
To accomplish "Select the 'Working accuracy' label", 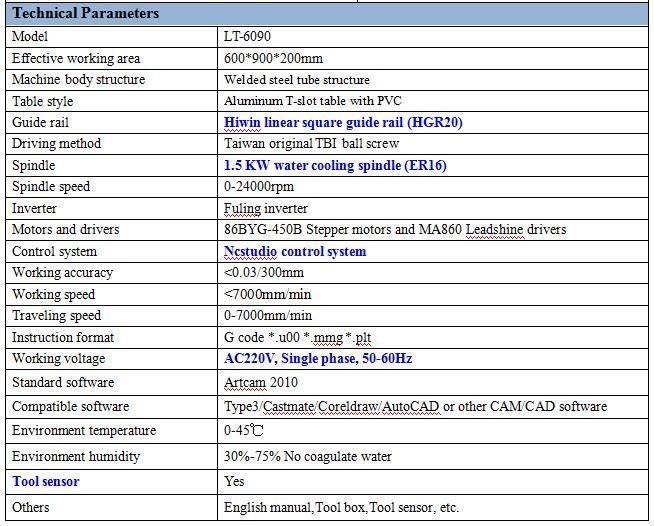I will point(63,273).
